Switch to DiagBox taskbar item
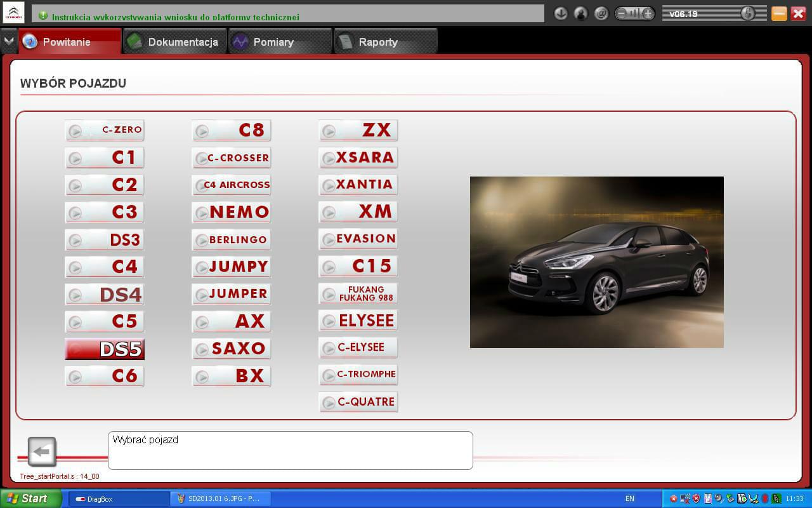This screenshot has width=812, height=508. (117, 499)
